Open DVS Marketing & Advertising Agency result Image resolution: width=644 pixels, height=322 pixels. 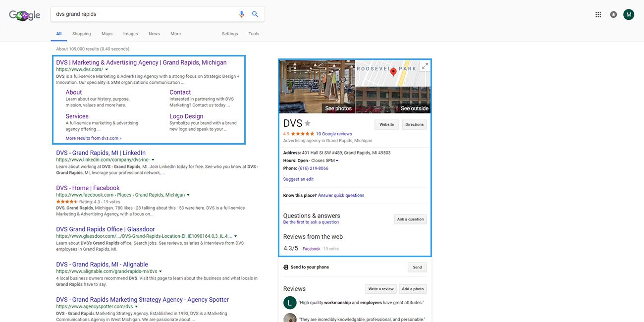tap(141, 62)
